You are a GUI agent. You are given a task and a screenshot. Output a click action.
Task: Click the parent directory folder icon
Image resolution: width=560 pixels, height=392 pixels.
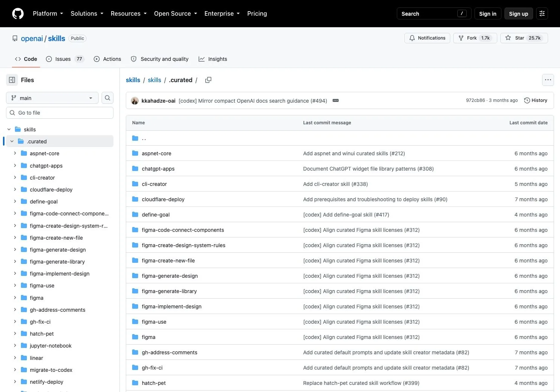tap(135, 138)
